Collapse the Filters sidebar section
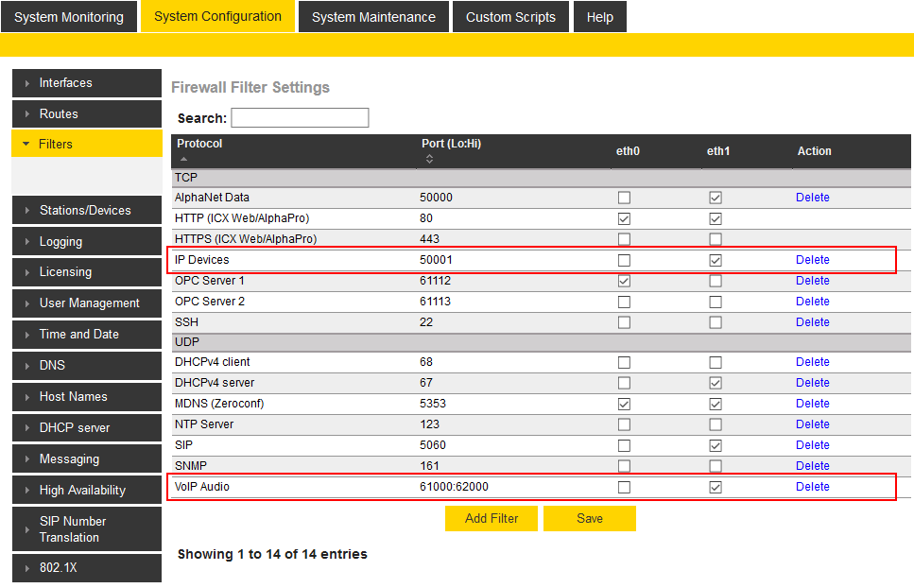 [x=26, y=145]
